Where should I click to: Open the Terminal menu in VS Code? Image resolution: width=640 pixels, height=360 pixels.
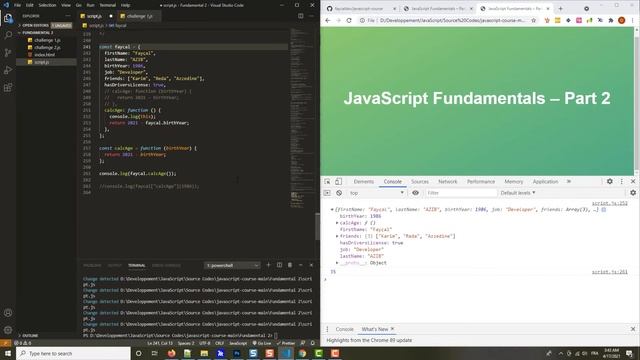pyautogui.click(x=108, y=5)
